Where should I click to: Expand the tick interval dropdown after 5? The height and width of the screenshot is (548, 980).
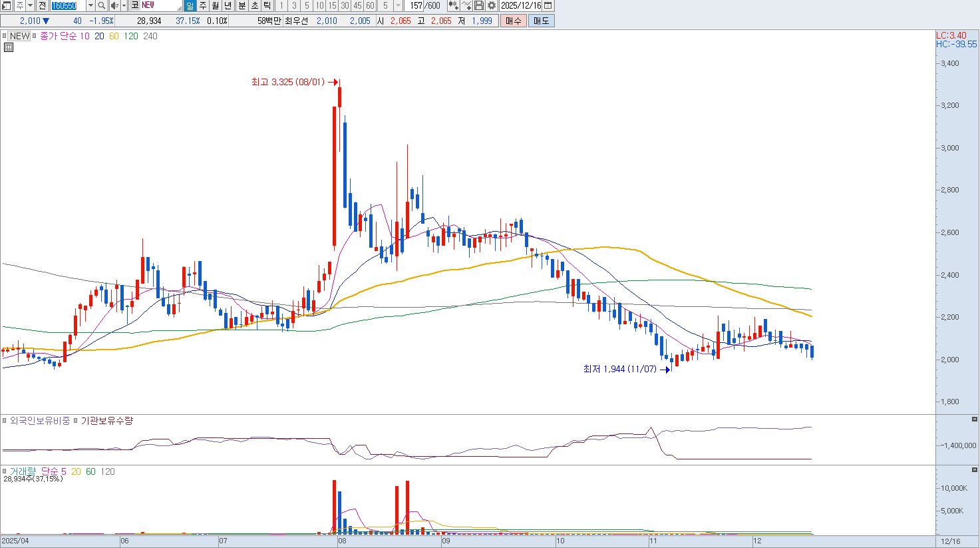coord(398,5)
